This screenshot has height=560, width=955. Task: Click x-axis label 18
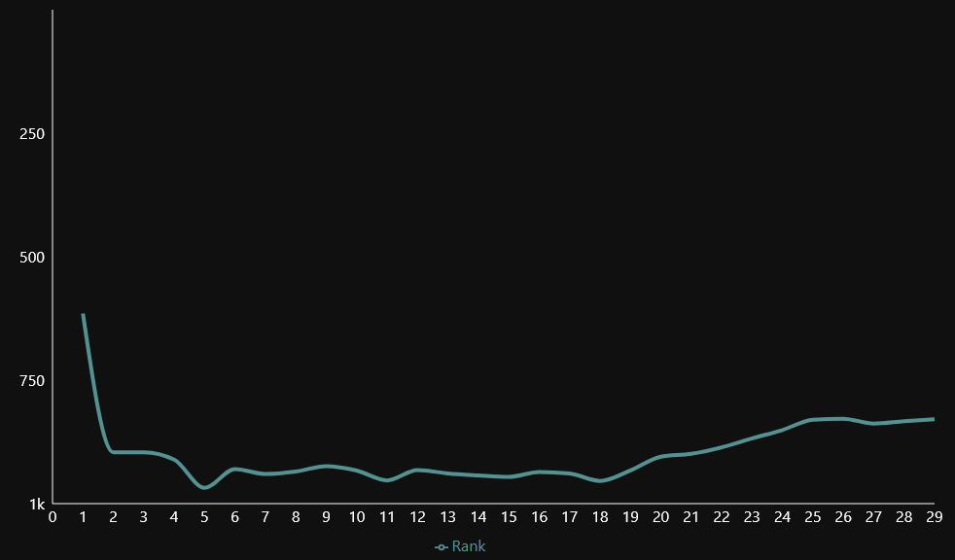(600, 517)
